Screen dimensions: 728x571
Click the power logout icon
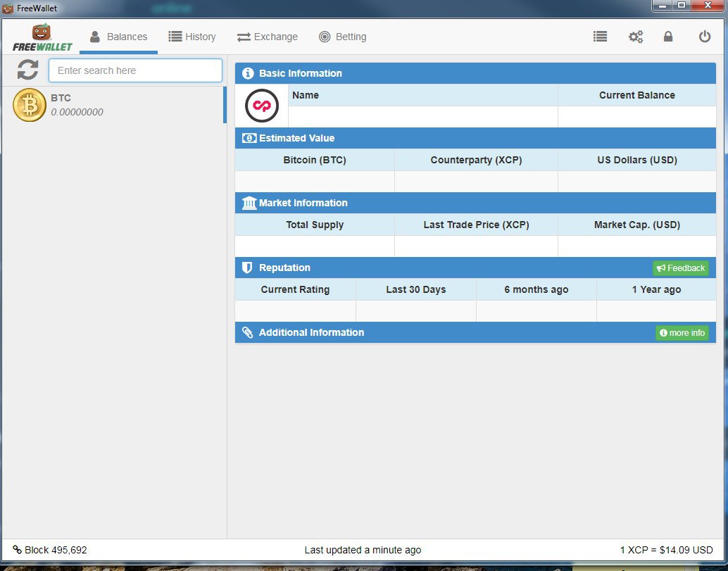tap(704, 37)
